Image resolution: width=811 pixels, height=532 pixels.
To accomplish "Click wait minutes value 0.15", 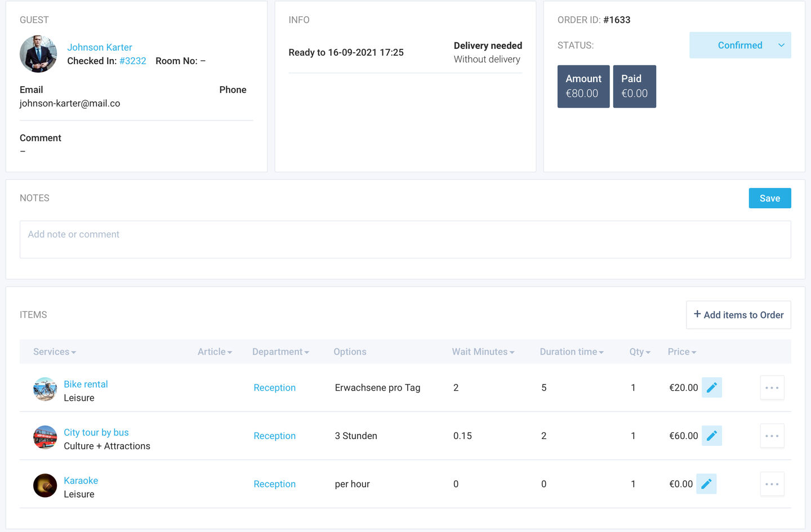I will coord(462,436).
